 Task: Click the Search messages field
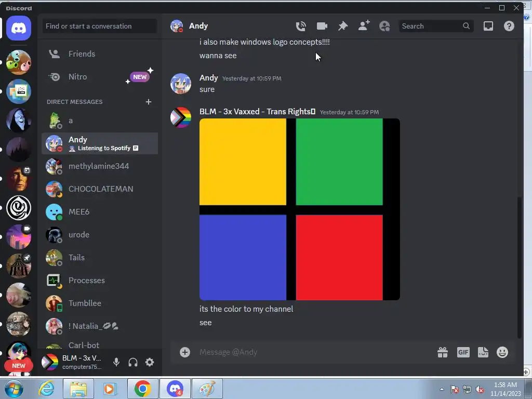[436, 26]
